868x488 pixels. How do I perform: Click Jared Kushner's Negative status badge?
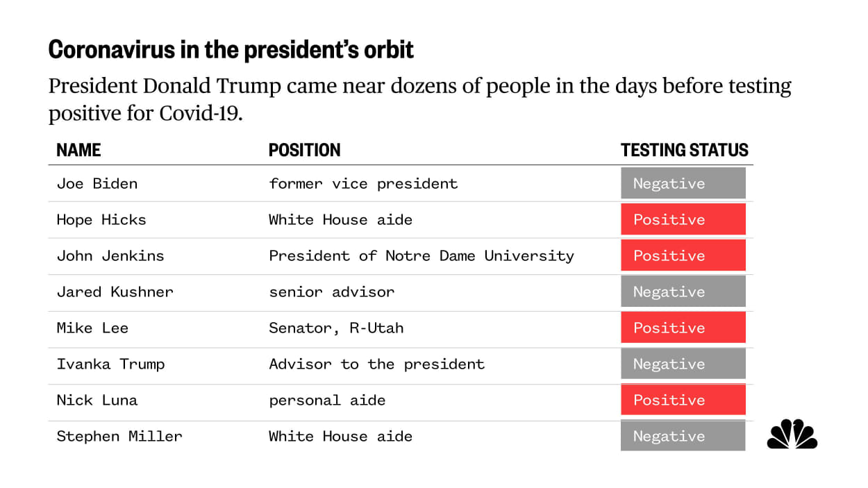(683, 292)
